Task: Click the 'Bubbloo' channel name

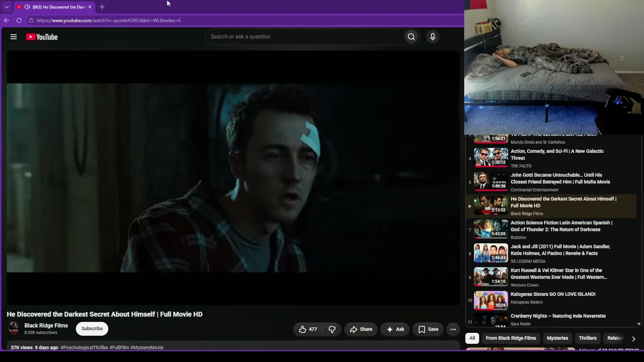Action: pyautogui.click(x=518, y=237)
